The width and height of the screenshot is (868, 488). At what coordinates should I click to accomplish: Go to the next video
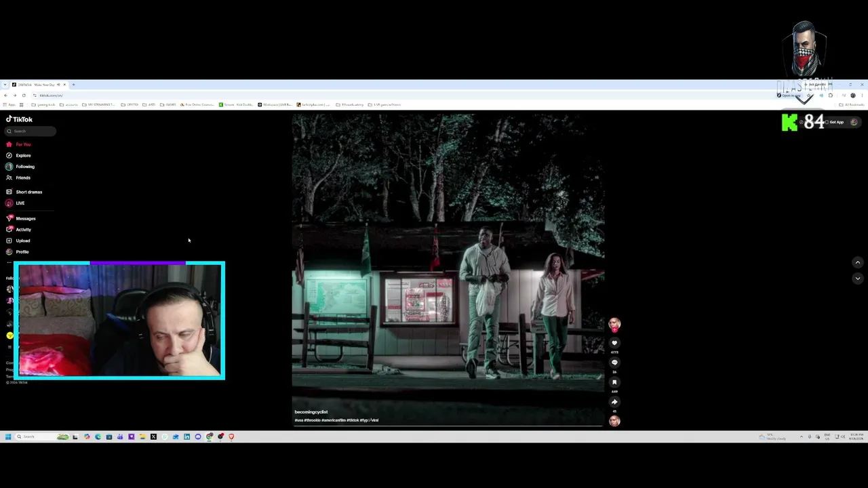tap(857, 278)
